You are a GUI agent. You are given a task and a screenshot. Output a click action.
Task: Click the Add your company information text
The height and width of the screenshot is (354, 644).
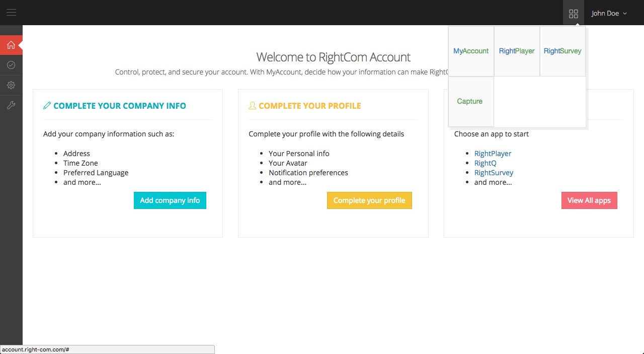tap(109, 134)
